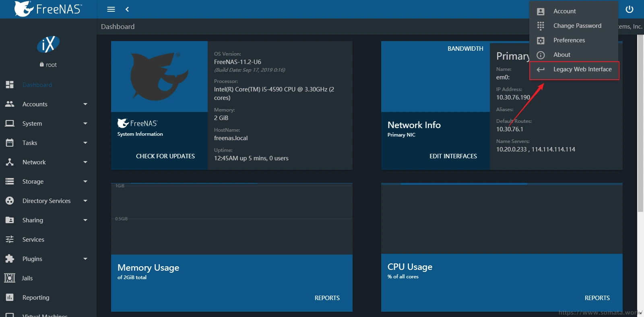Expand the Directory Services arrow
The width and height of the screenshot is (644, 317).
point(85,201)
